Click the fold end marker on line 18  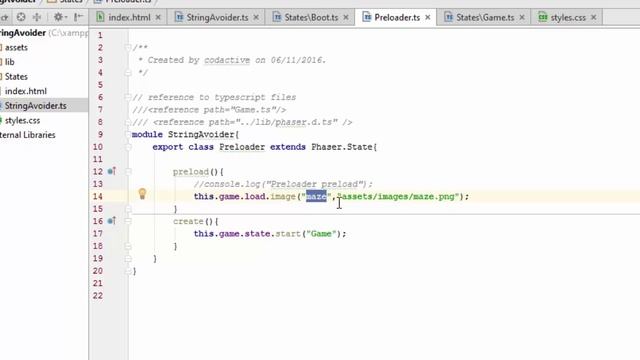(x=128, y=246)
